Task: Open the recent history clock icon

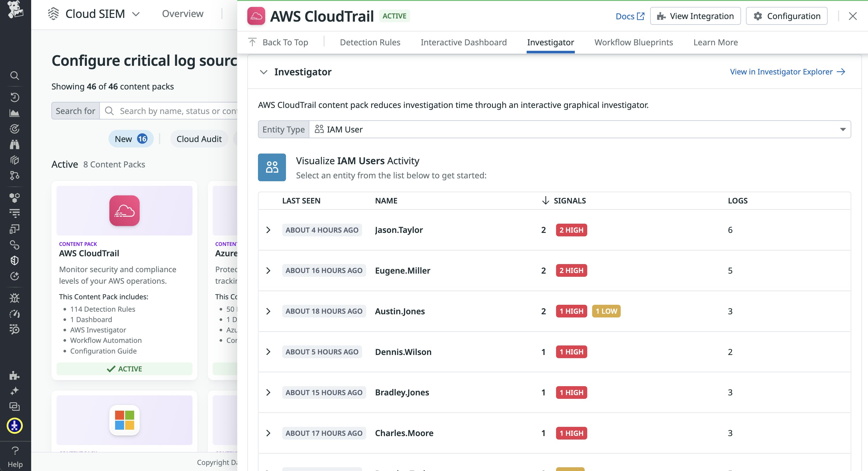Action: coord(14,97)
